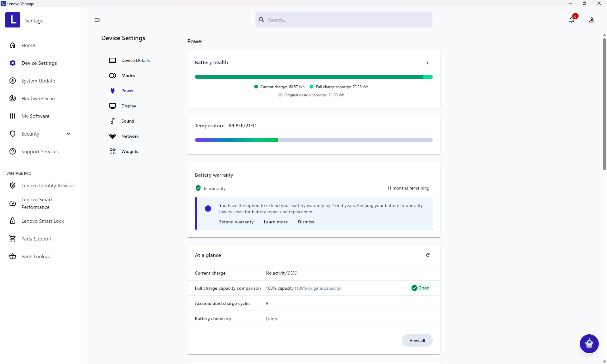607x364 pixels.
Task: Click the Parts Lookup basket icon
Action: pos(13,256)
